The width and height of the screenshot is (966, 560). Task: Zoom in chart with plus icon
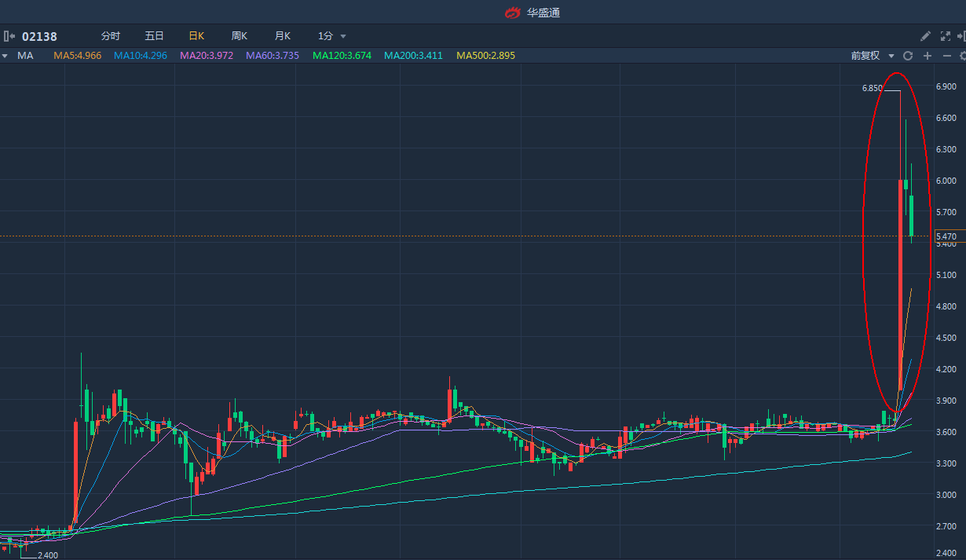point(928,56)
